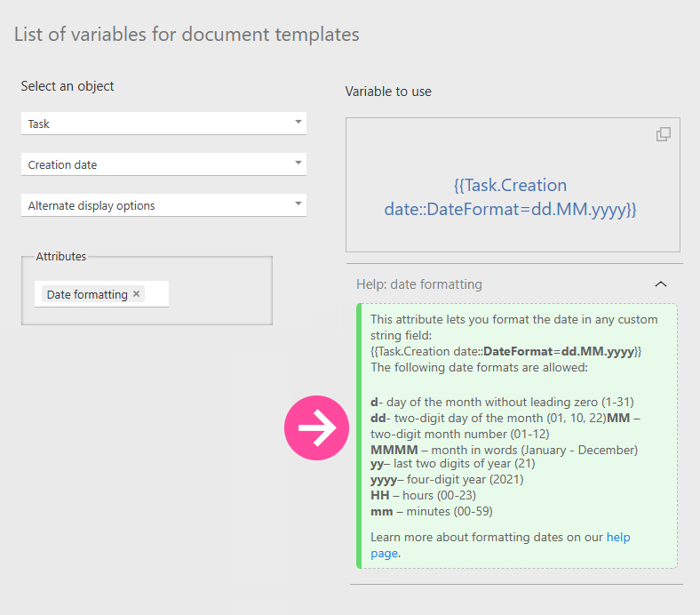Copy the variable using the copy icon
Viewport: 700px width, 615px height.
[x=663, y=134]
